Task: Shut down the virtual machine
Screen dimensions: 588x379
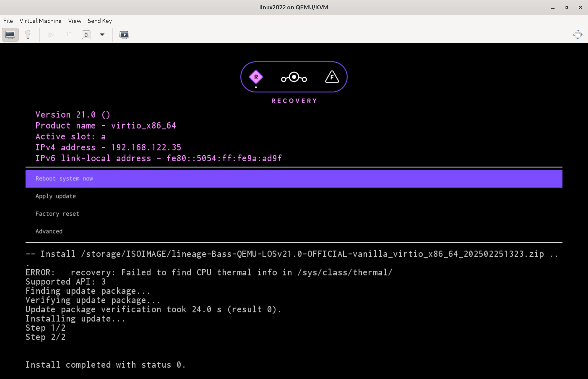Action: [86, 35]
